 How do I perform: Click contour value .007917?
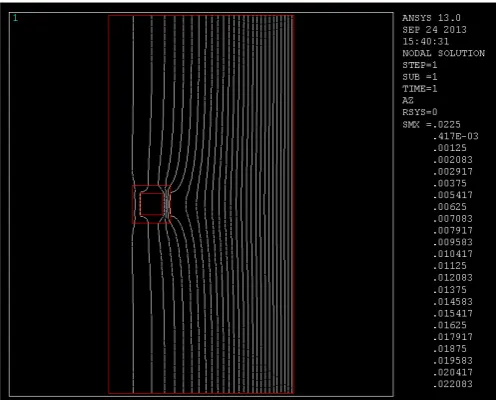pyautogui.click(x=453, y=231)
